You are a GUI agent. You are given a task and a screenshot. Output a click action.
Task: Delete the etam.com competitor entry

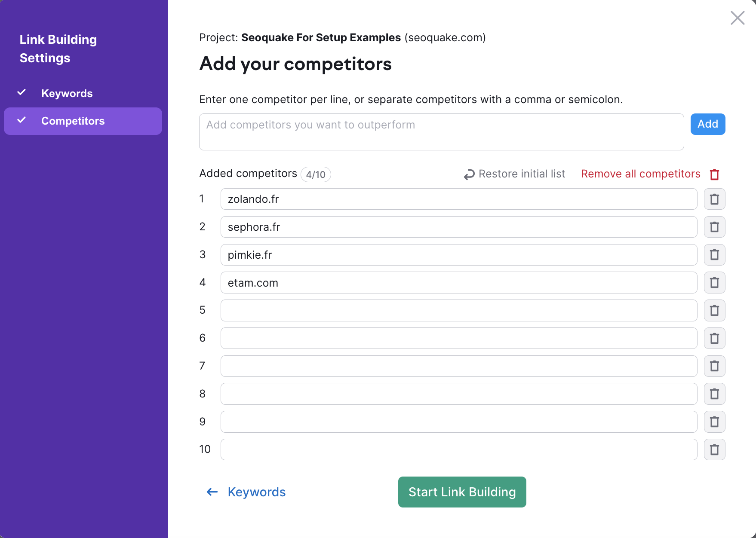[x=714, y=283]
